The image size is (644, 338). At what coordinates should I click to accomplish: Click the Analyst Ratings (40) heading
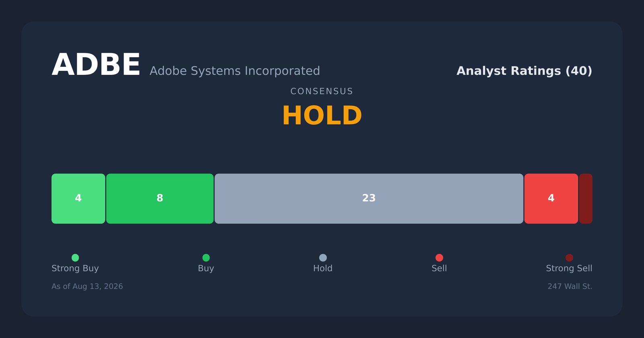coord(524,71)
